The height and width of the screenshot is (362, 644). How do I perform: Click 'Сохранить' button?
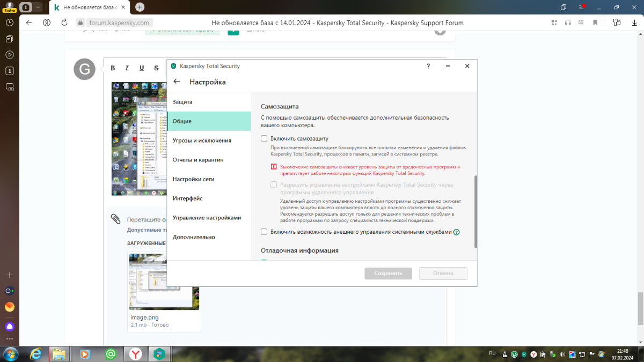point(388,274)
